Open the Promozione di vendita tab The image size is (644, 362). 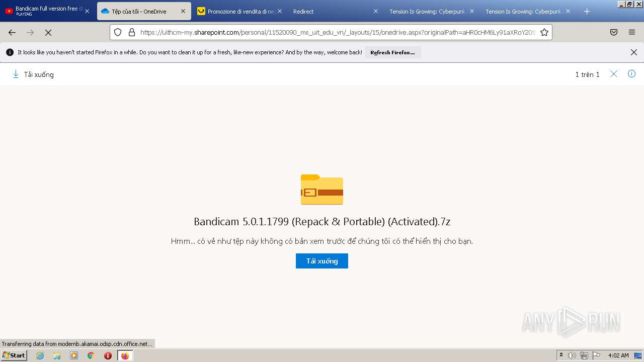point(240,11)
